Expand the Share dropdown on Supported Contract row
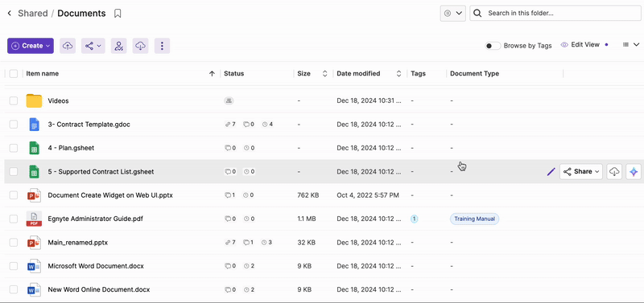Screen dimensions: 644x303 click(581, 172)
